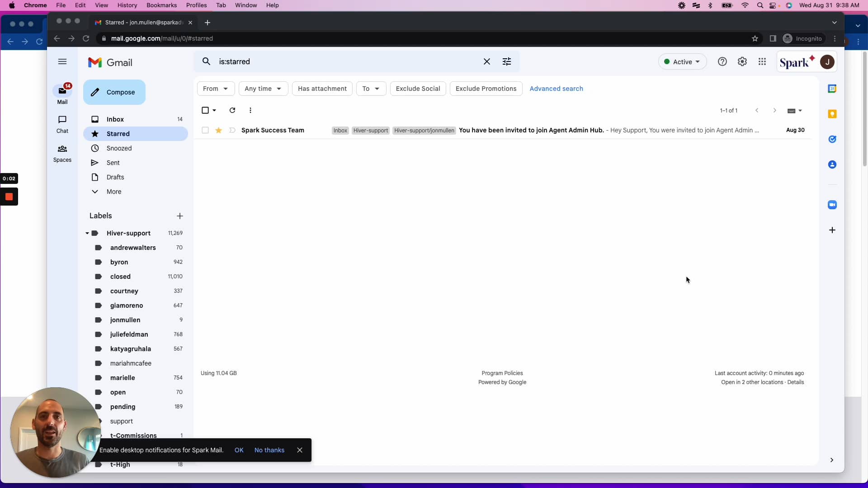Open the jonmullen label
868x488 pixels.
136,320
